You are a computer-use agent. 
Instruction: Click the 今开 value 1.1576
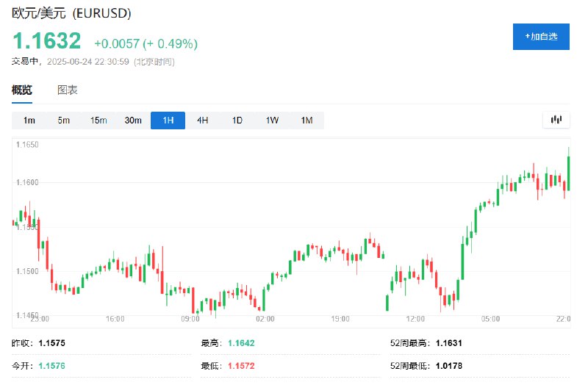tap(51, 365)
